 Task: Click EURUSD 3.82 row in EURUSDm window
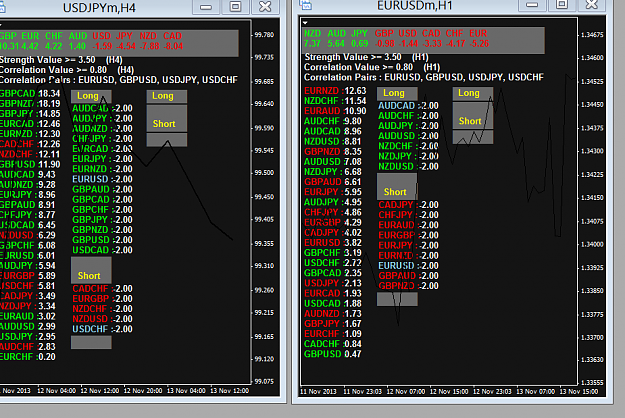[x=333, y=243]
